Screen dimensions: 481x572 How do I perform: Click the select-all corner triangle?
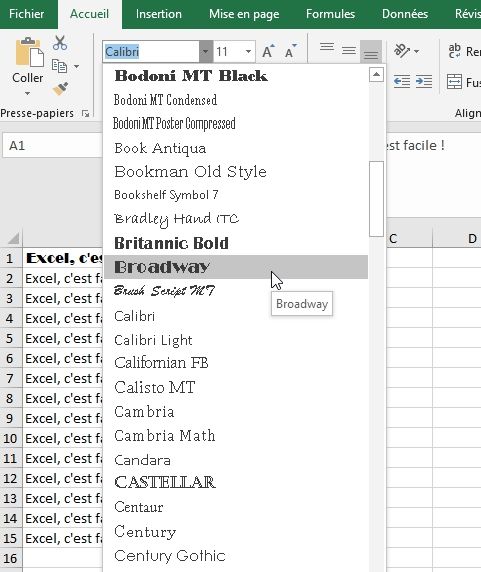[x=13, y=239]
